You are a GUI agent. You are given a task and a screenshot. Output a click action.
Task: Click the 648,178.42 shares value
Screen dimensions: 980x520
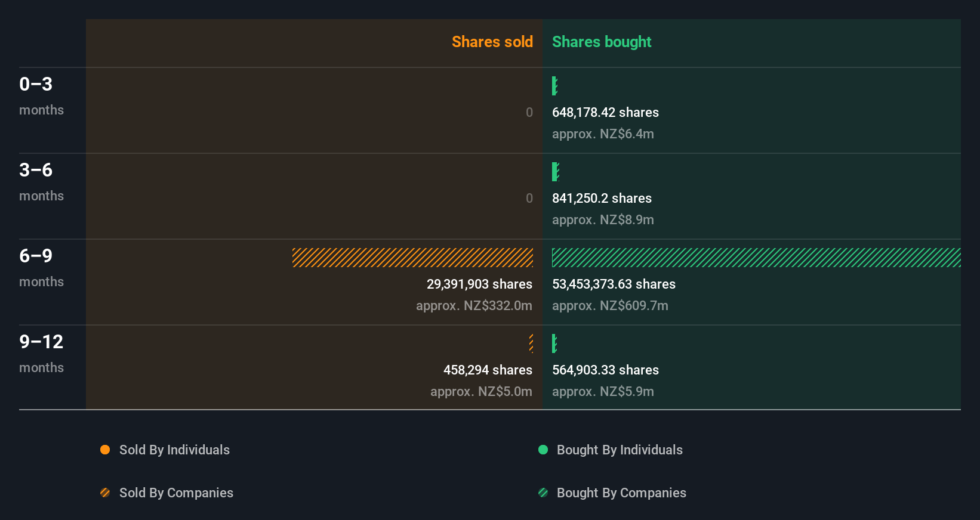(605, 113)
